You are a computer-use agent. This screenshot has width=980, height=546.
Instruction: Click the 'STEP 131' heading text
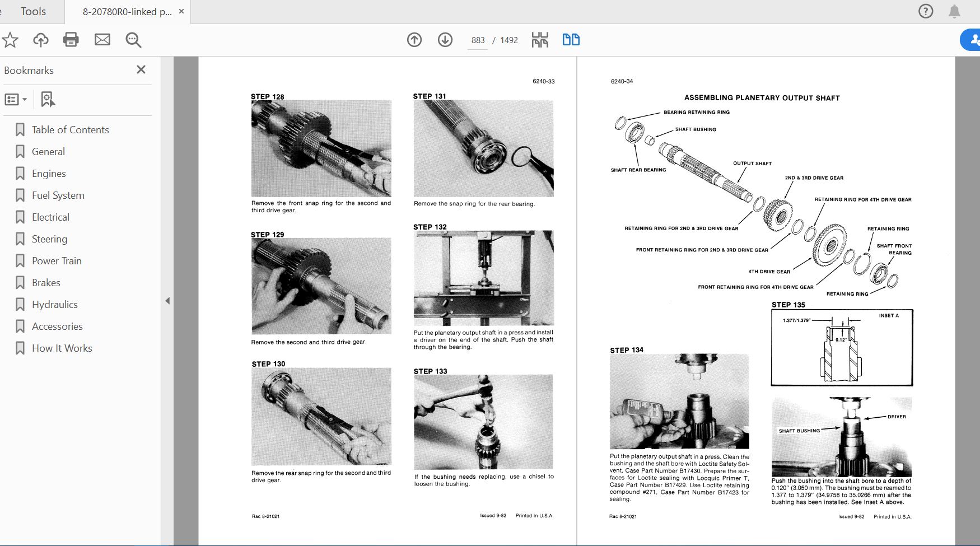[x=430, y=96]
